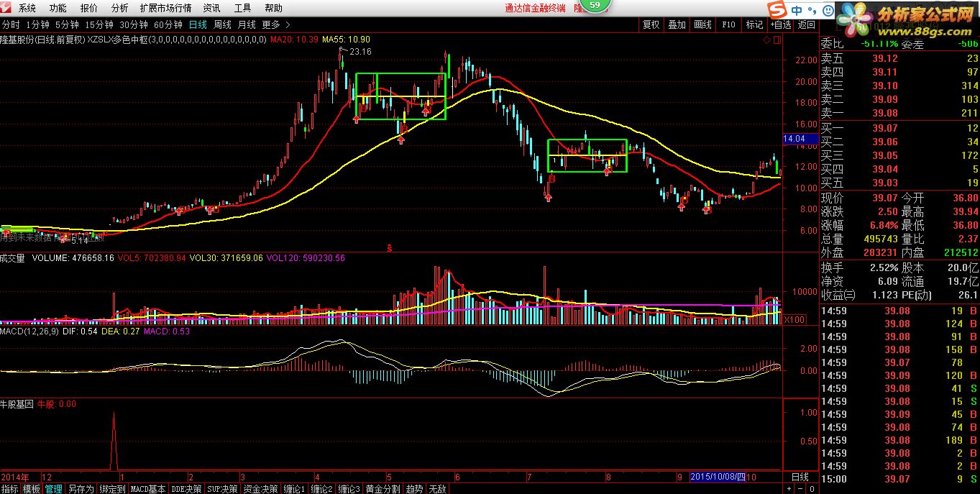Open the 帮助 menu
This screenshot has width=980, height=494.
tap(273, 8)
